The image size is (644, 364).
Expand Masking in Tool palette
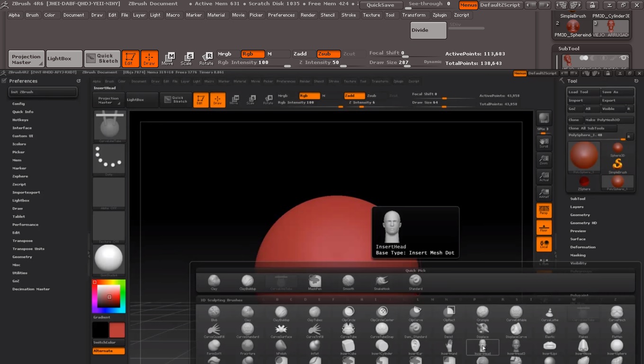578,255
